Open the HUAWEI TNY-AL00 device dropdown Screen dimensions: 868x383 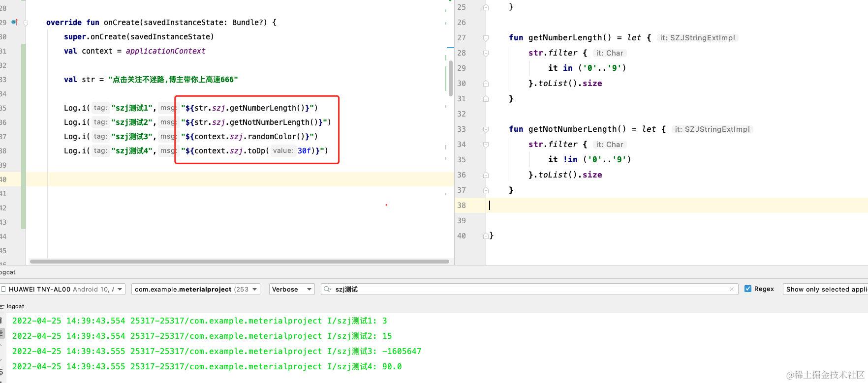point(62,289)
